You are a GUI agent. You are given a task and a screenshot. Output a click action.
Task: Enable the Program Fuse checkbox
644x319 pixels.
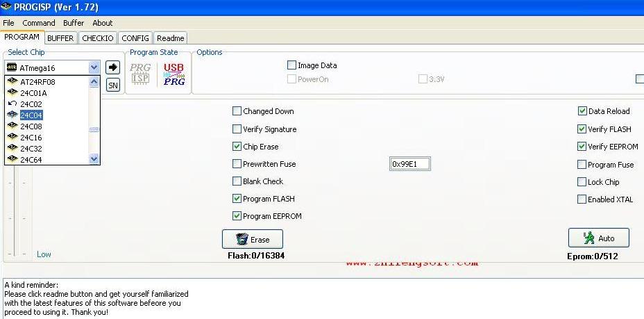coord(582,165)
